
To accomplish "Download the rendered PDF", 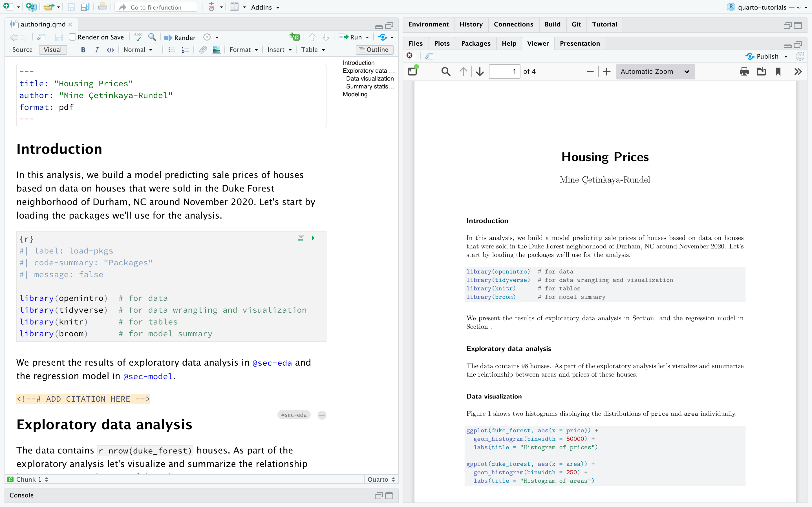I will point(761,72).
